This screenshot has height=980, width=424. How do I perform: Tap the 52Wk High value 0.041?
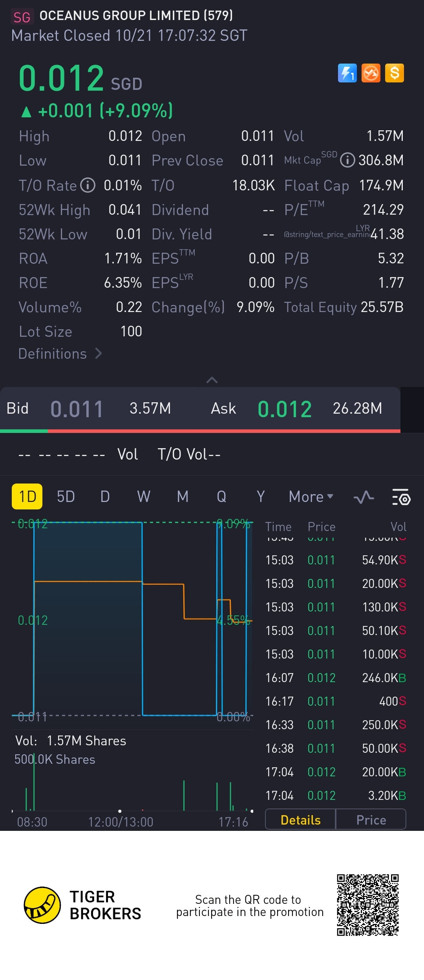(125, 210)
